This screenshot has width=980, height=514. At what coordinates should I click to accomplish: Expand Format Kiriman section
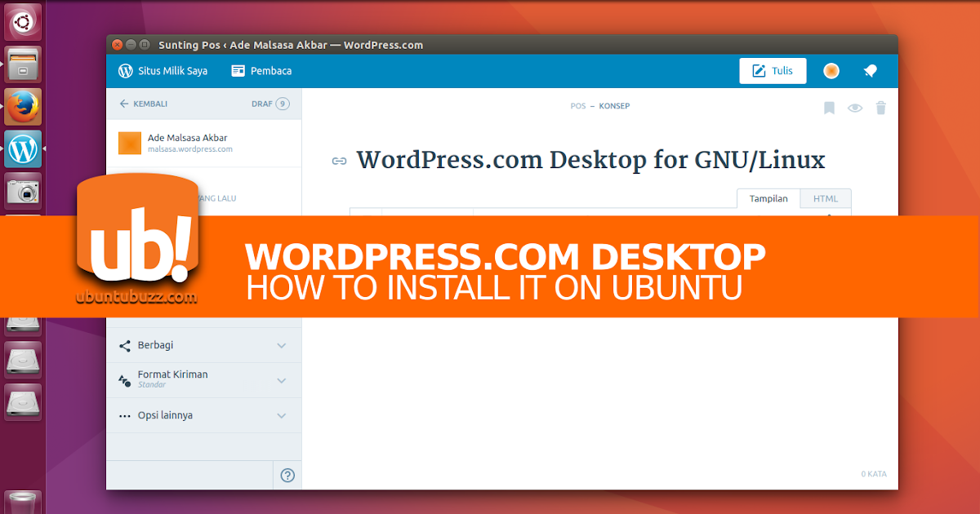[x=204, y=380]
